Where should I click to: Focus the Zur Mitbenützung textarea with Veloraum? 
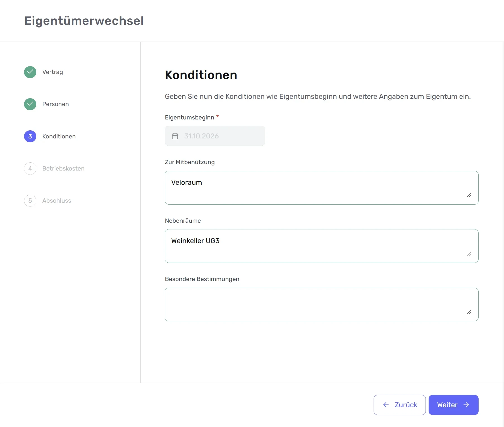point(322,188)
